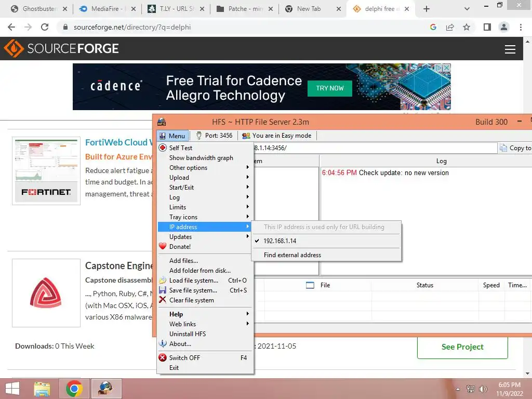The width and height of the screenshot is (532, 399).
Task: Click the Self Test red cross icon
Action: click(x=163, y=148)
